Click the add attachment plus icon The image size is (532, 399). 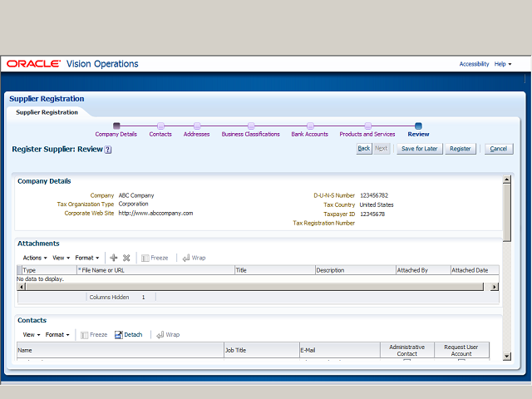(x=113, y=258)
